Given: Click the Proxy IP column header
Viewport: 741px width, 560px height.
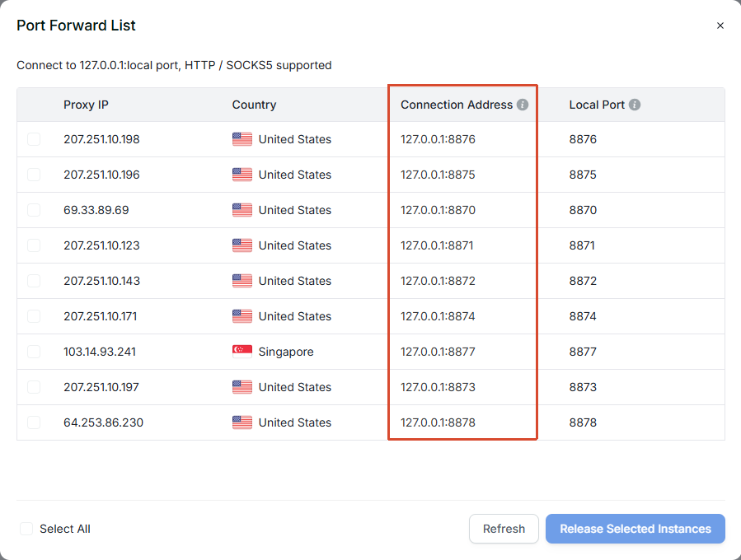Looking at the screenshot, I should click(86, 105).
